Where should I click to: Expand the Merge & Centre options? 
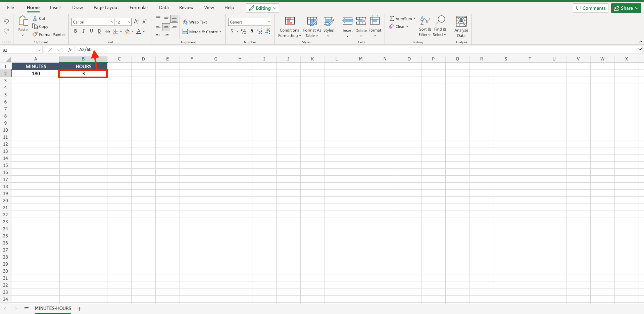click(x=220, y=32)
